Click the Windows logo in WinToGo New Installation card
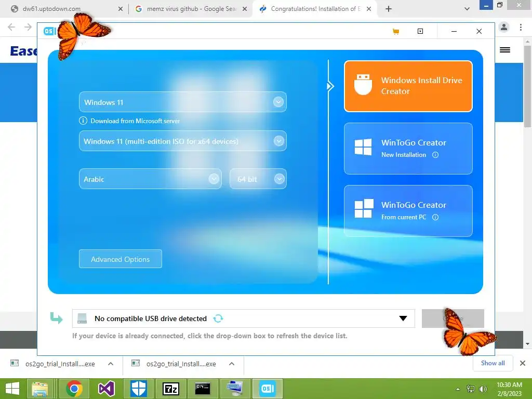The height and width of the screenshot is (399, 532). (x=363, y=147)
